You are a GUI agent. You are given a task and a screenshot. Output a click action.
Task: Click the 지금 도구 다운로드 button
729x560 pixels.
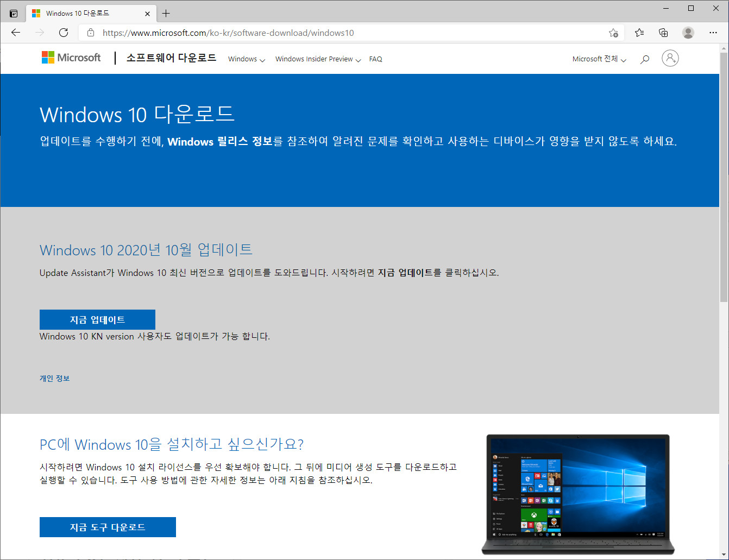coord(108,527)
